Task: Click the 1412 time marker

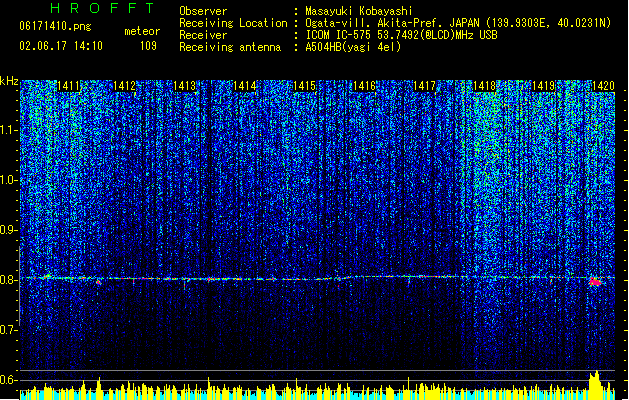Action: pyautogui.click(x=125, y=86)
